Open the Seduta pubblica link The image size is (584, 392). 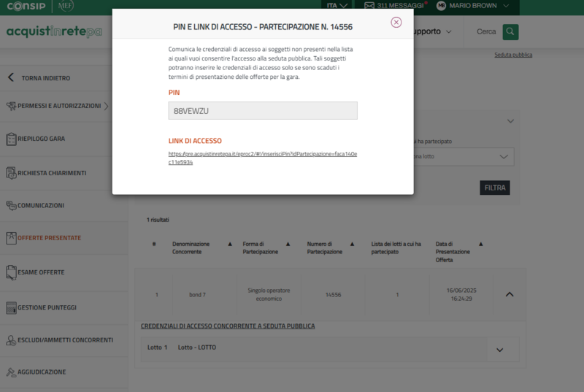point(513,55)
